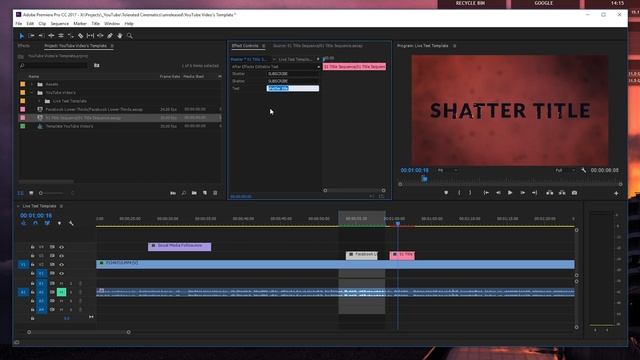
Task: Switch Project panel to icon view
Action: (x=31, y=193)
